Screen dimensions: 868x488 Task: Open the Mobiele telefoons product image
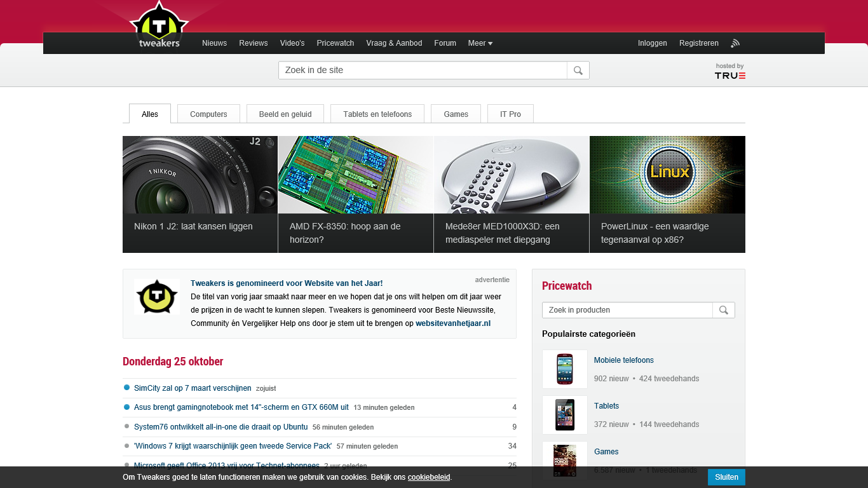click(565, 369)
